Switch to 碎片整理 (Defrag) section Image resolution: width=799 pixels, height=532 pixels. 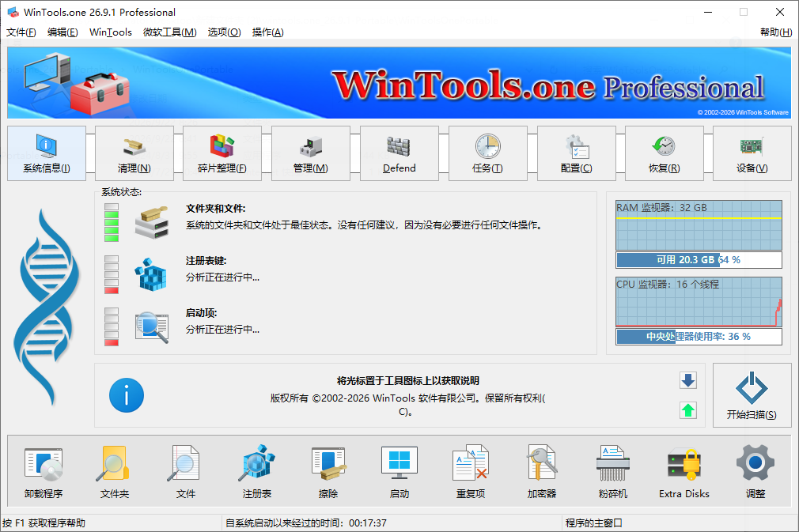click(x=222, y=153)
